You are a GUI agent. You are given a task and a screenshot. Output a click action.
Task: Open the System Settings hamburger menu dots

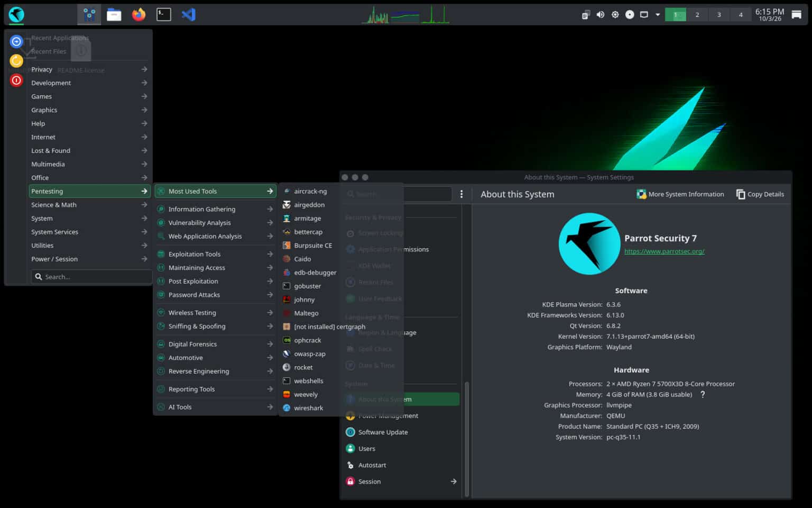pos(462,194)
